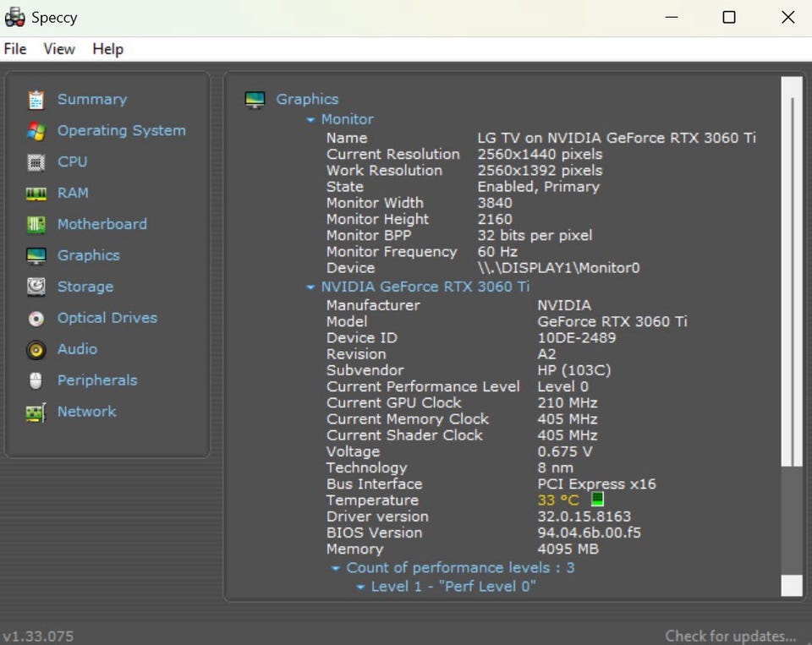Click the green temperature indicator square
The height and width of the screenshot is (645, 812).
pos(597,500)
